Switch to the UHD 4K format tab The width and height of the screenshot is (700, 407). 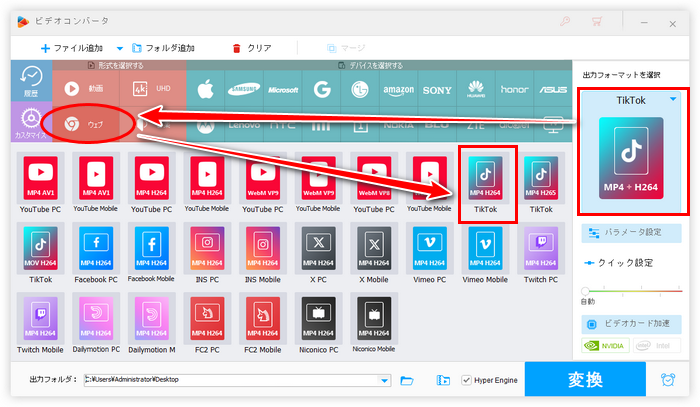click(153, 88)
